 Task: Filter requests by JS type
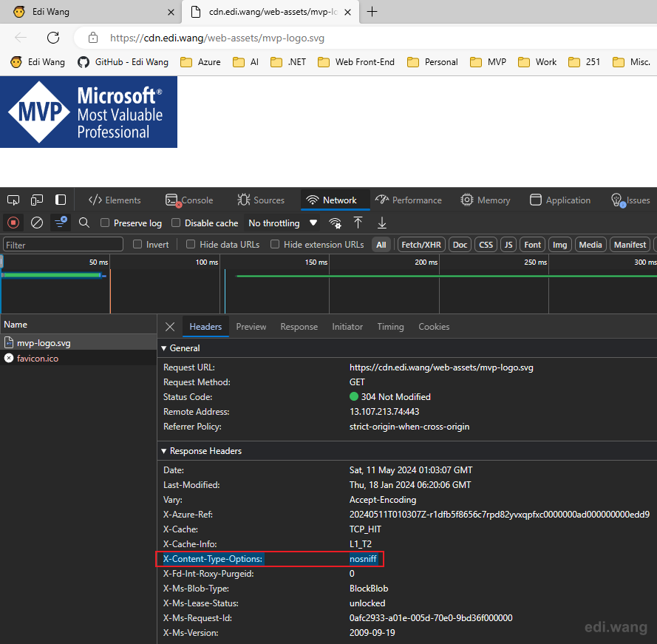pyautogui.click(x=508, y=245)
